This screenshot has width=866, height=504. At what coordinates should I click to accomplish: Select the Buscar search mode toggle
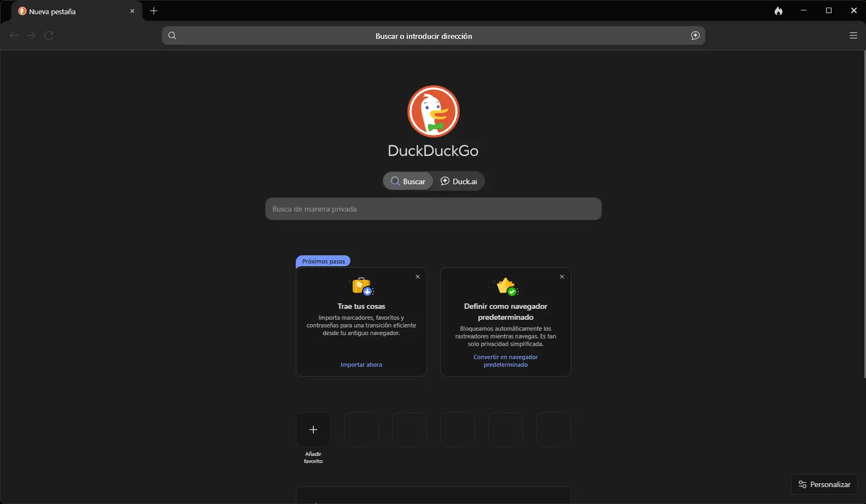click(x=408, y=181)
